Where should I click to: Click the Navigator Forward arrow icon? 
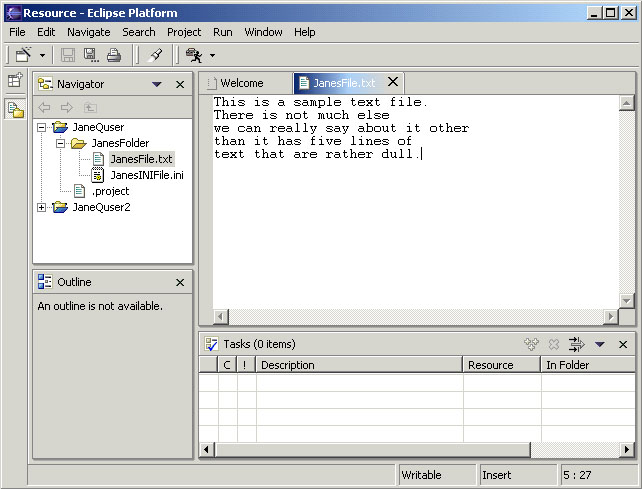pyautogui.click(x=66, y=108)
